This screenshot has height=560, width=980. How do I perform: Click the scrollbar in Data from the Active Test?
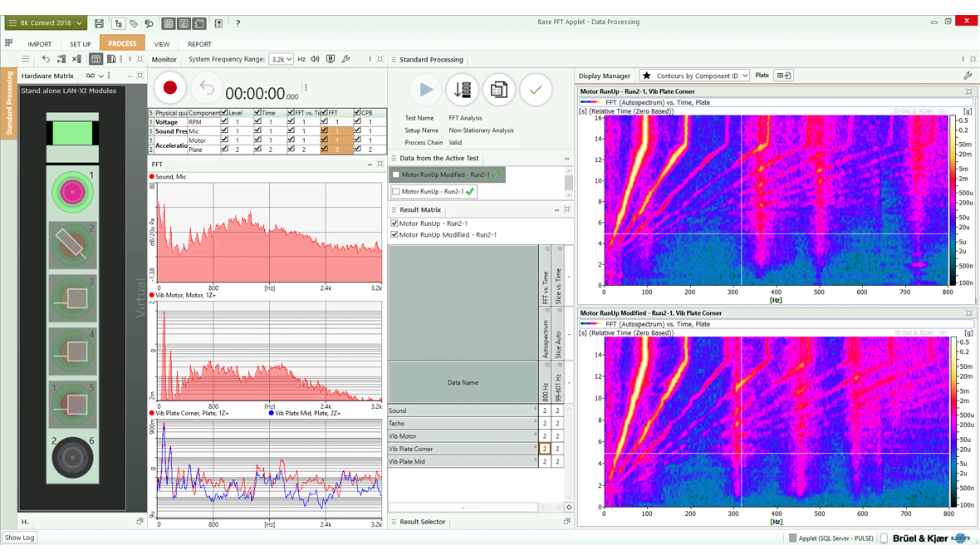tap(569, 182)
